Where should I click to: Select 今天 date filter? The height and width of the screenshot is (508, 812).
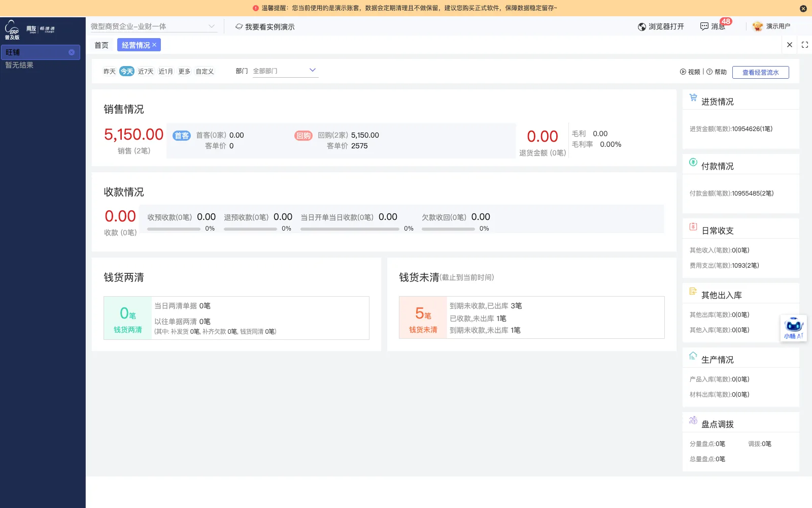(127, 72)
